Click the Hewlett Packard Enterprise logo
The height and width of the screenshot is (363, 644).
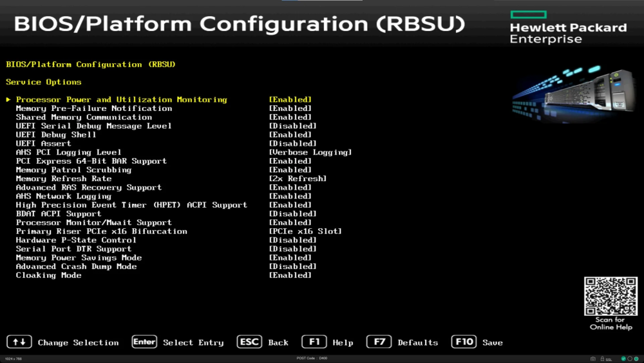pyautogui.click(x=569, y=28)
